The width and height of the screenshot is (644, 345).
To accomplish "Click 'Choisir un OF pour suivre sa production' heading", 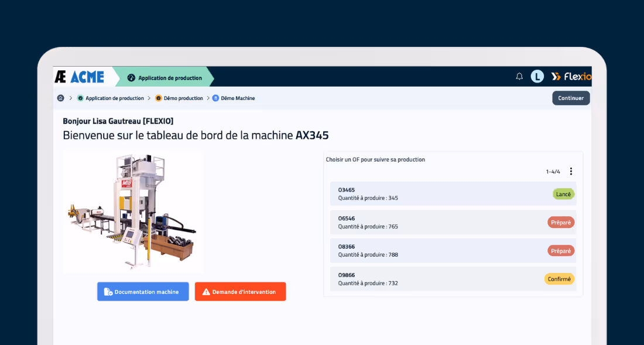I will [x=375, y=159].
